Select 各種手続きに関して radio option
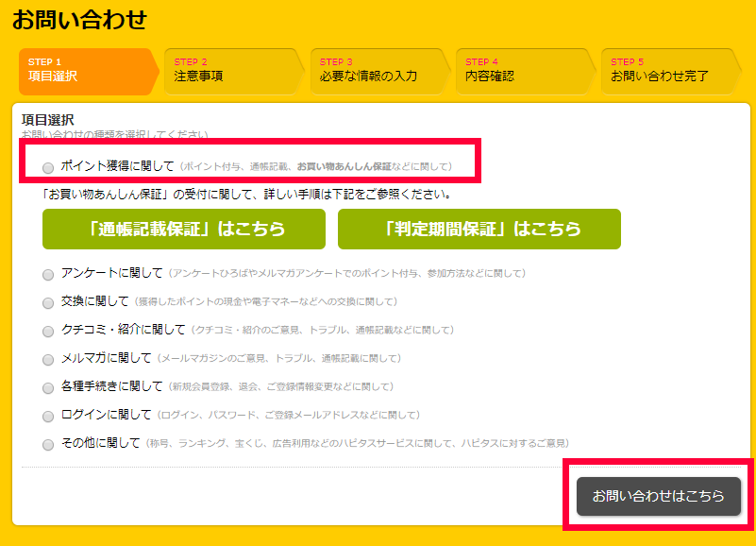Screen dimensions: 756x546 48,388
